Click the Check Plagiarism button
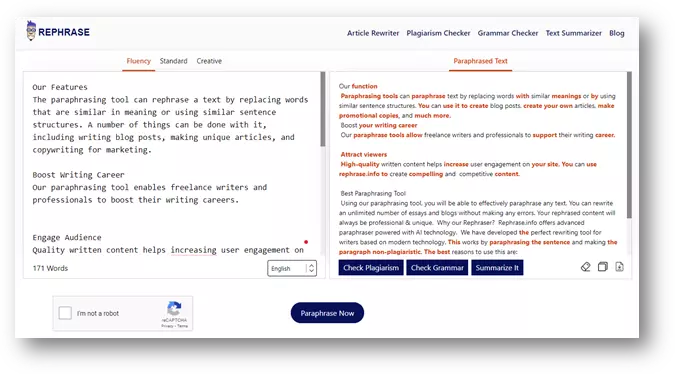The image size is (675, 374). click(x=371, y=268)
